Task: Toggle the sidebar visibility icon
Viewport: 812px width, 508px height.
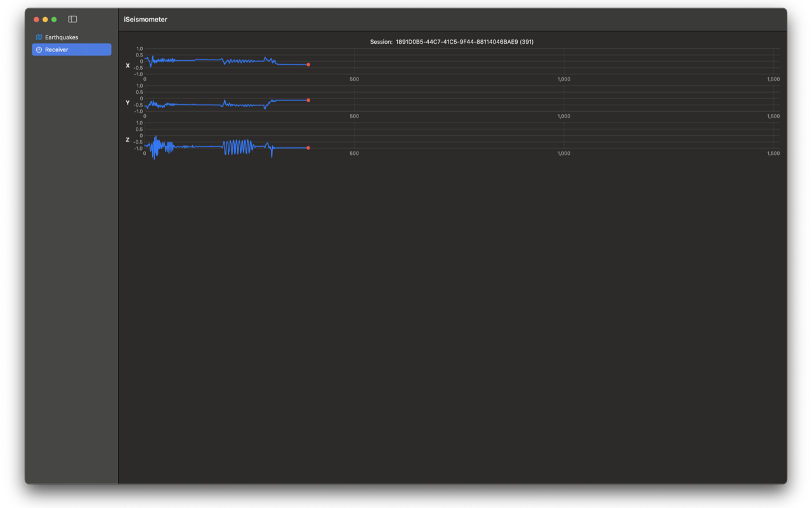Action: coord(72,19)
